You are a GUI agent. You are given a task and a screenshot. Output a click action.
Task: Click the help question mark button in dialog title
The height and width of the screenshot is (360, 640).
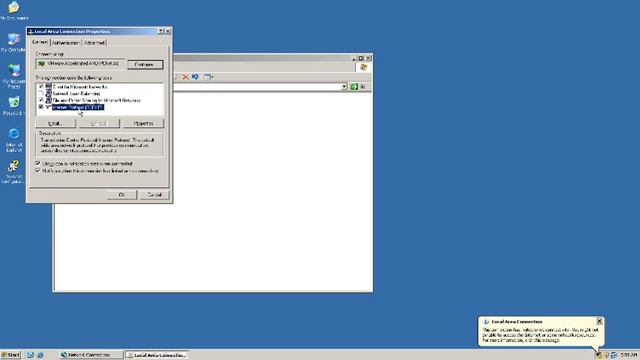click(160, 31)
